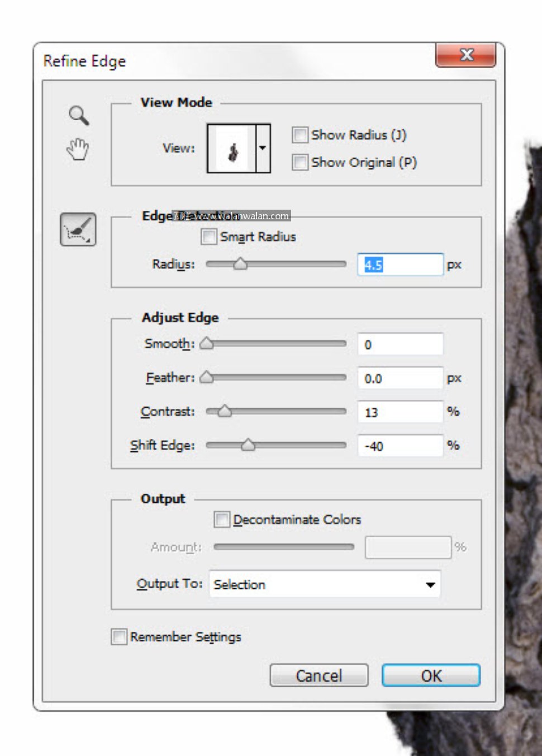Click the View mode thumbnail preview
The height and width of the screenshot is (756, 542).
[232, 149]
